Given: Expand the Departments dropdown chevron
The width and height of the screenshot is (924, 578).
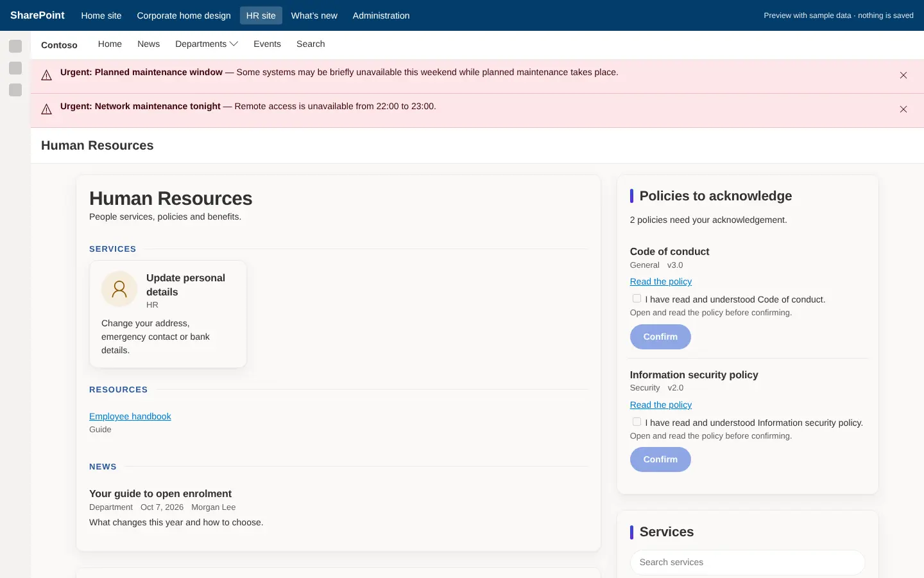Looking at the screenshot, I should click(x=234, y=44).
